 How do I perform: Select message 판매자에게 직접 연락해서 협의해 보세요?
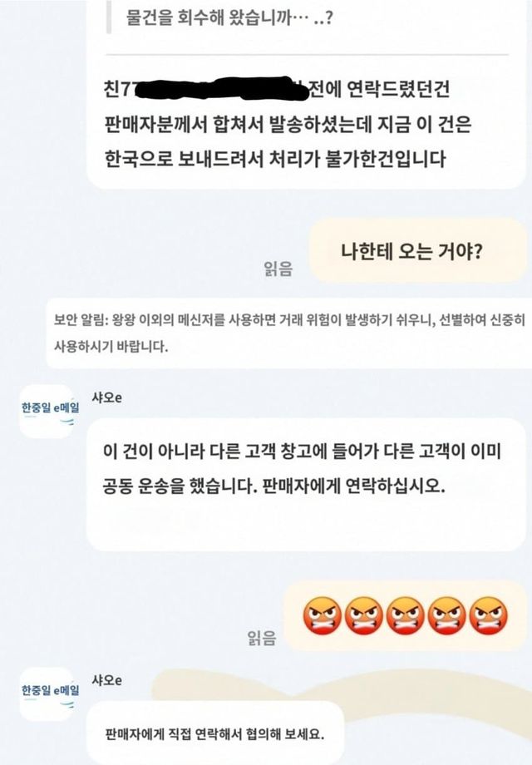click(x=215, y=733)
